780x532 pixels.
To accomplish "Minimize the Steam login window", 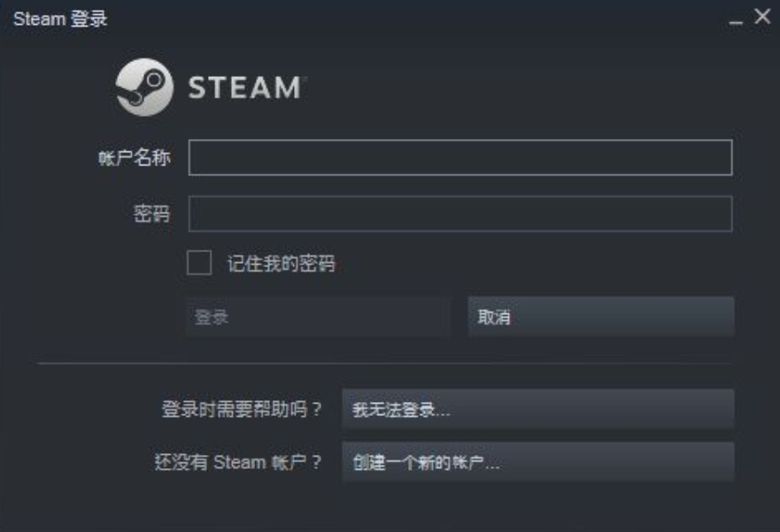I will coord(736,21).
